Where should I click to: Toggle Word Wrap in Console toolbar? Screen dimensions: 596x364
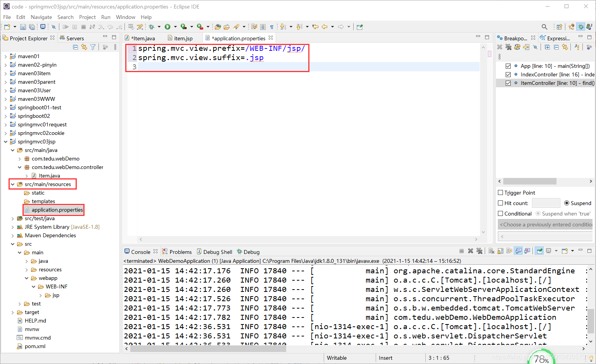pos(509,251)
